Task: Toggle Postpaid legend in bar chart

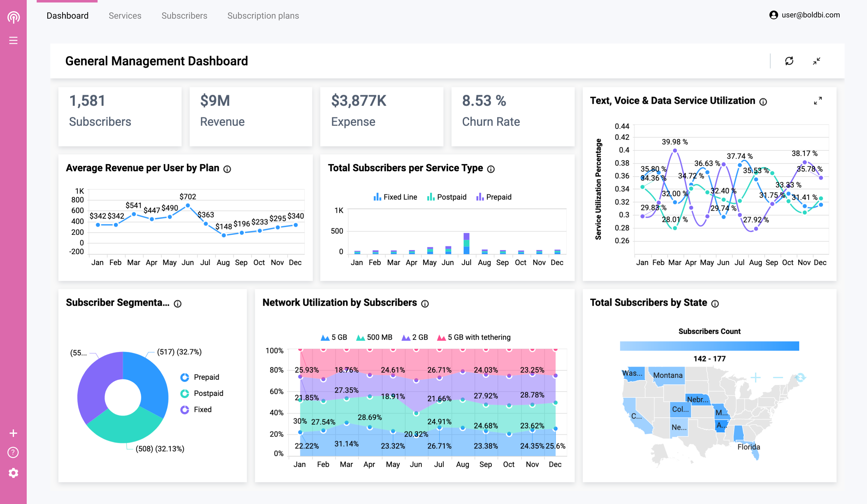Action: [x=447, y=197]
